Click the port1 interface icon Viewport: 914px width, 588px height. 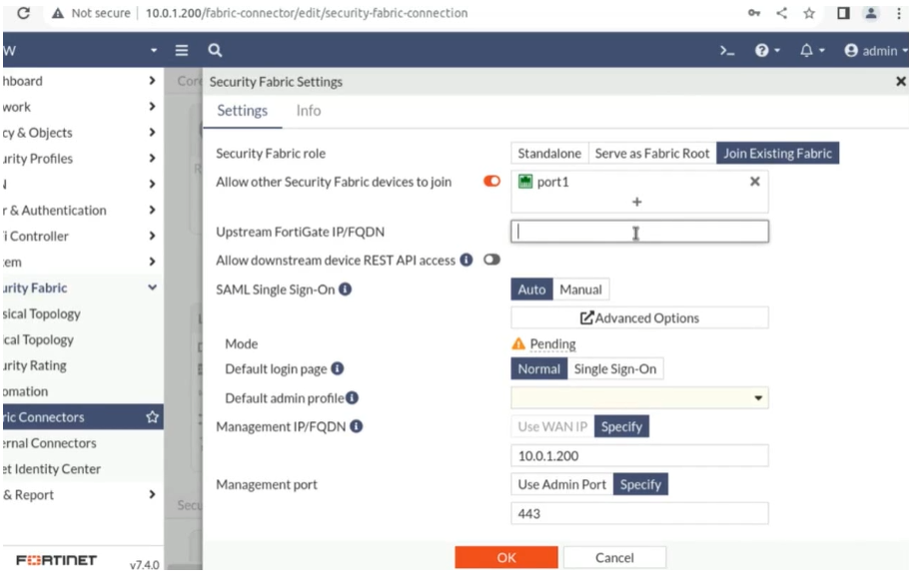(x=525, y=182)
